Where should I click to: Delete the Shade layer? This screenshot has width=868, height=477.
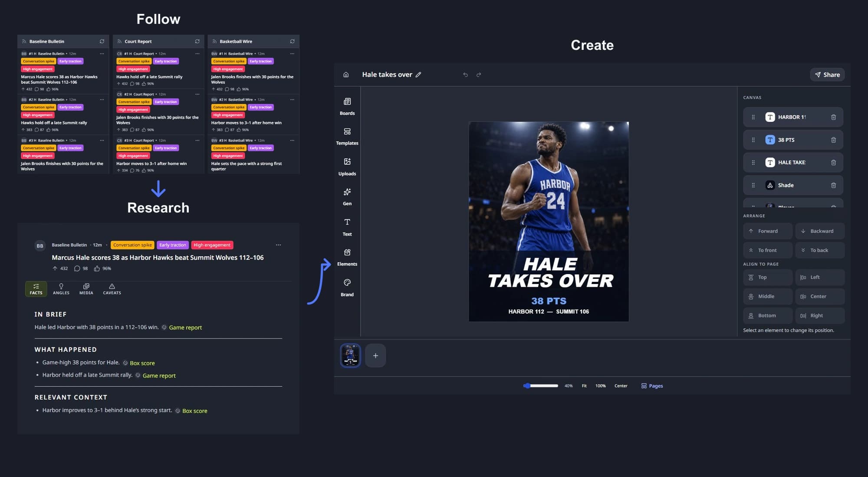(833, 185)
